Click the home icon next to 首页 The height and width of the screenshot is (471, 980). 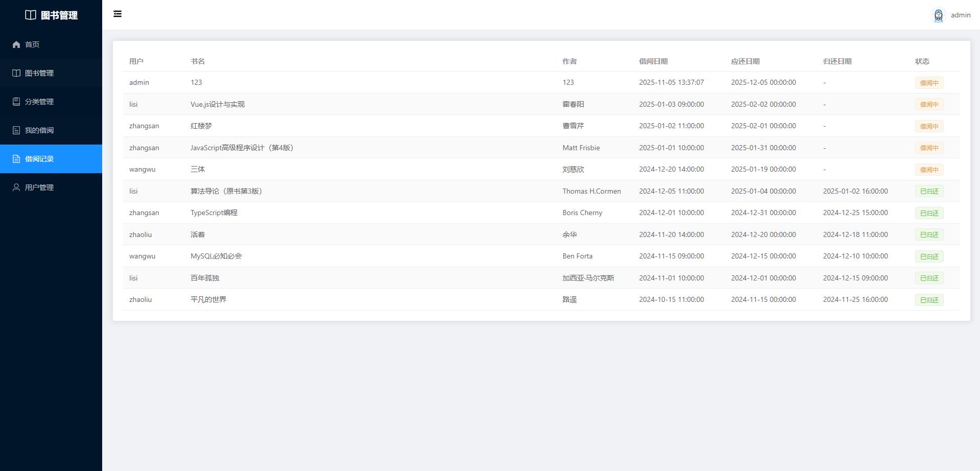point(16,44)
